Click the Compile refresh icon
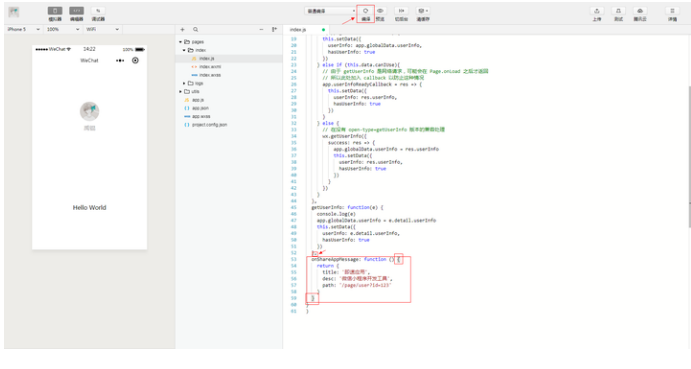Screen dimensions: 691x369 365,11
